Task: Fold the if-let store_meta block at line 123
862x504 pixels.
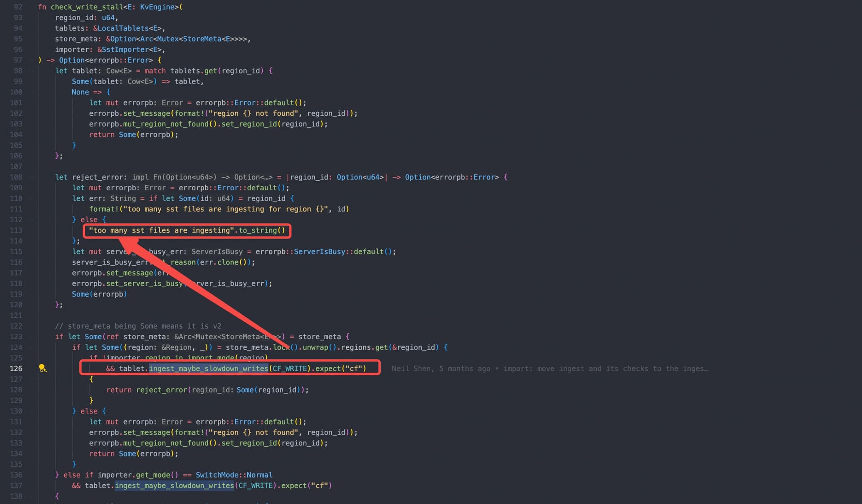Action: [31, 337]
